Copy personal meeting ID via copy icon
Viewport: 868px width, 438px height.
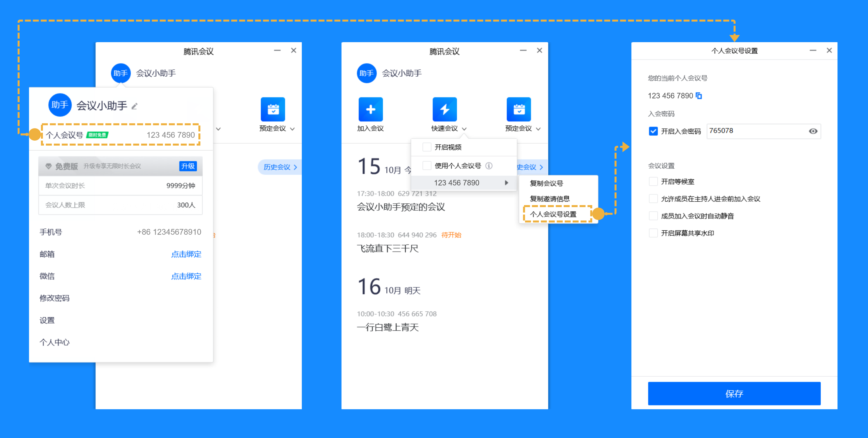[x=699, y=96]
